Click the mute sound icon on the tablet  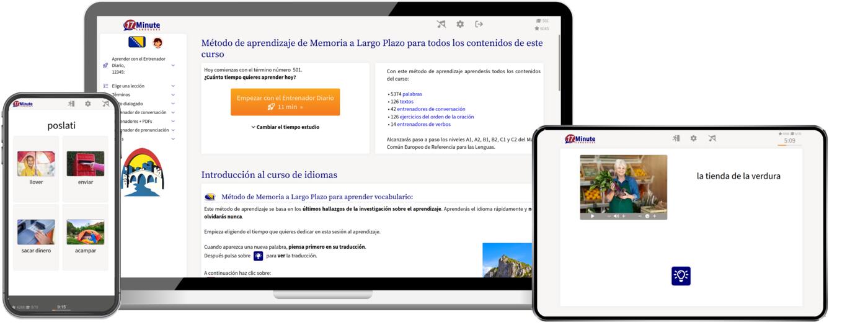tap(712, 138)
